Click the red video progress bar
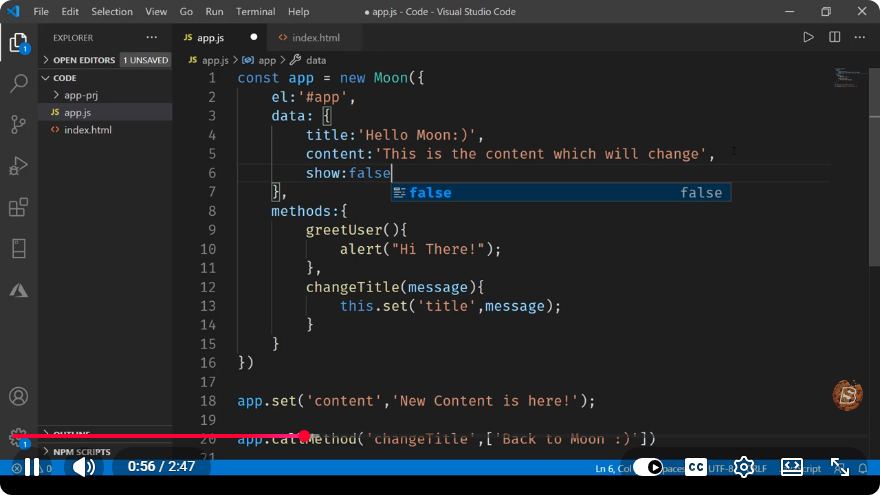This screenshot has height=495, width=880. (157, 436)
